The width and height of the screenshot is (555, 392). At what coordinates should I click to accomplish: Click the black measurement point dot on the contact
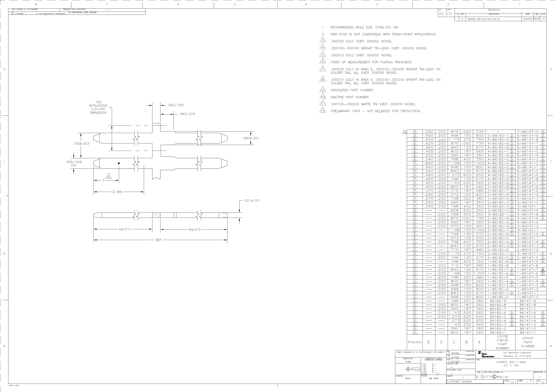pos(119,163)
